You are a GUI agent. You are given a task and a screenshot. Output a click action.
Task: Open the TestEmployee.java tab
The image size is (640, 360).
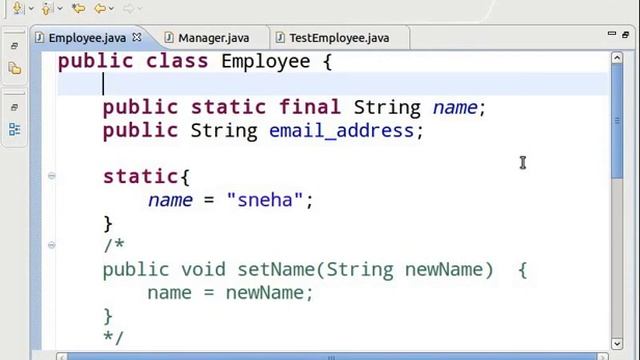click(x=339, y=38)
